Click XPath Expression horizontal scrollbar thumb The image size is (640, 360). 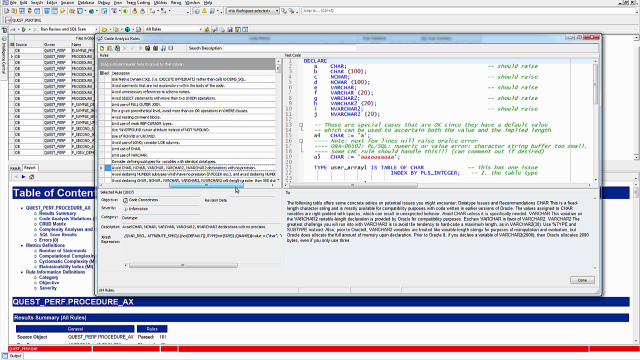point(183,265)
